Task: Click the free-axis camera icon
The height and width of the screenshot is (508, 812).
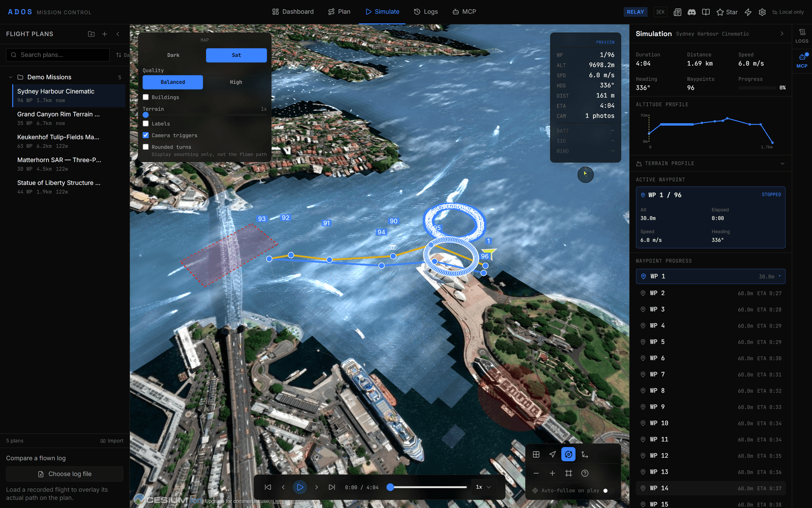Action: [x=585, y=455]
